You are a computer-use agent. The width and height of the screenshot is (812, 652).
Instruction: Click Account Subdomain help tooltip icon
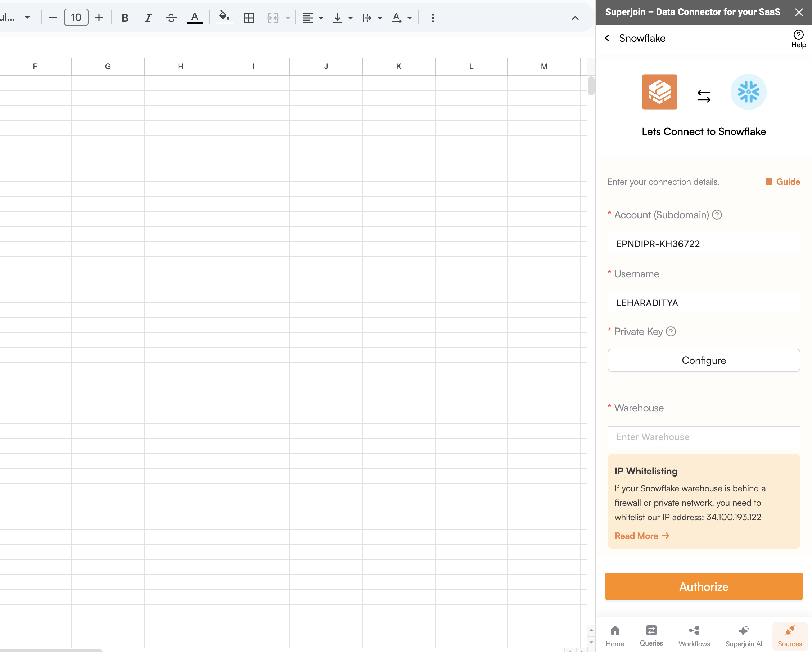[717, 215]
